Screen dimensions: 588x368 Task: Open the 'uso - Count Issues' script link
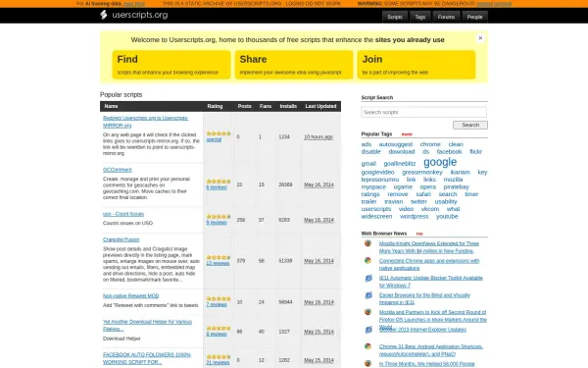click(123, 214)
